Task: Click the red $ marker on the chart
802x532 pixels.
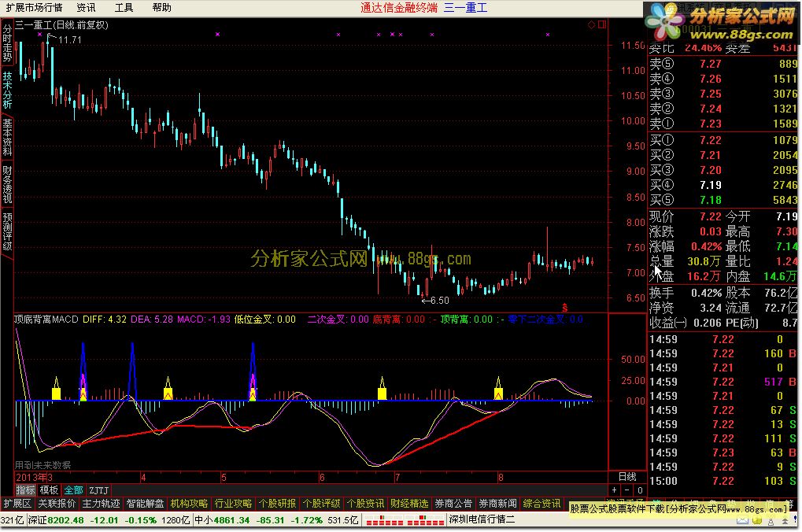Action: click(x=564, y=308)
